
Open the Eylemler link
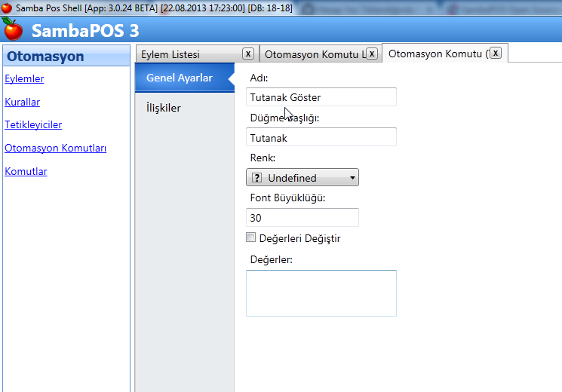pos(24,79)
